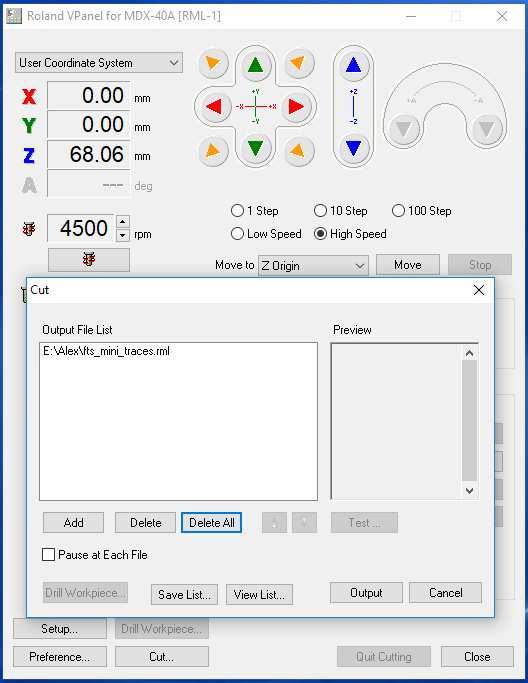Click the 4500 rpm value field

pyautogui.click(x=81, y=228)
